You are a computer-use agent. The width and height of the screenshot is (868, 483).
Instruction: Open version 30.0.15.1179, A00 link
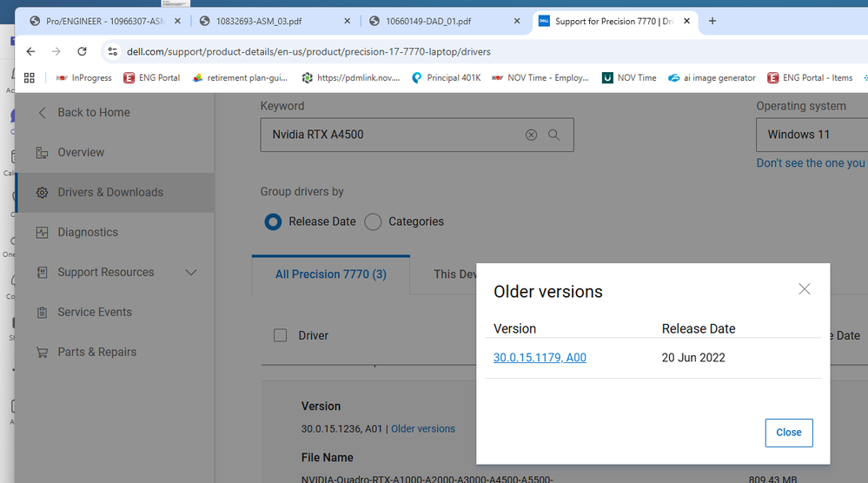[540, 357]
